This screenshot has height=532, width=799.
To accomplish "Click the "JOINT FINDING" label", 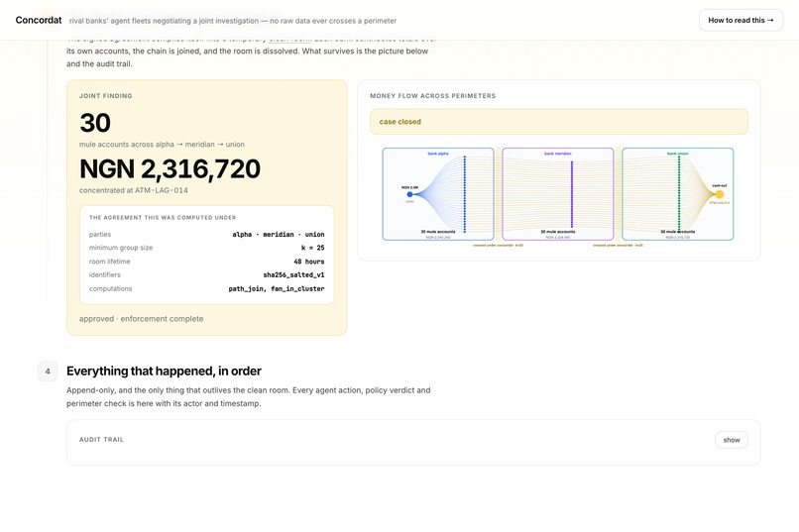I will point(105,96).
